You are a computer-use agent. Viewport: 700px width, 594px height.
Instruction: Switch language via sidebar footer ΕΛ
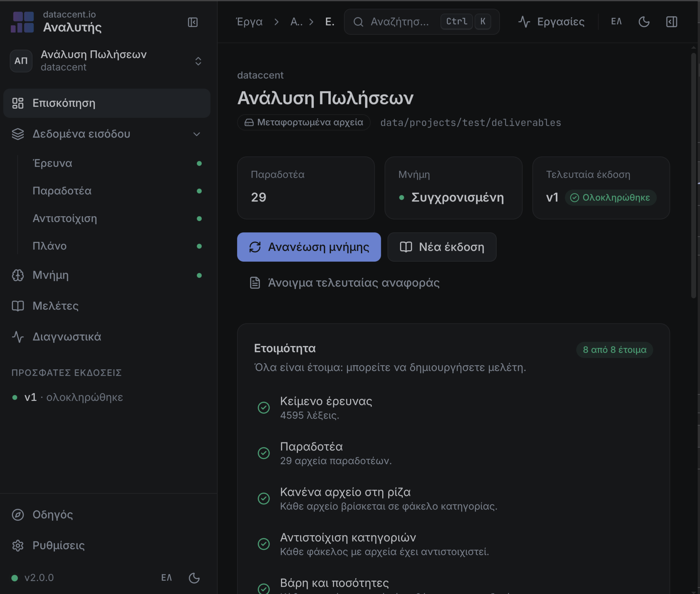pyautogui.click(x=166, y=578)
